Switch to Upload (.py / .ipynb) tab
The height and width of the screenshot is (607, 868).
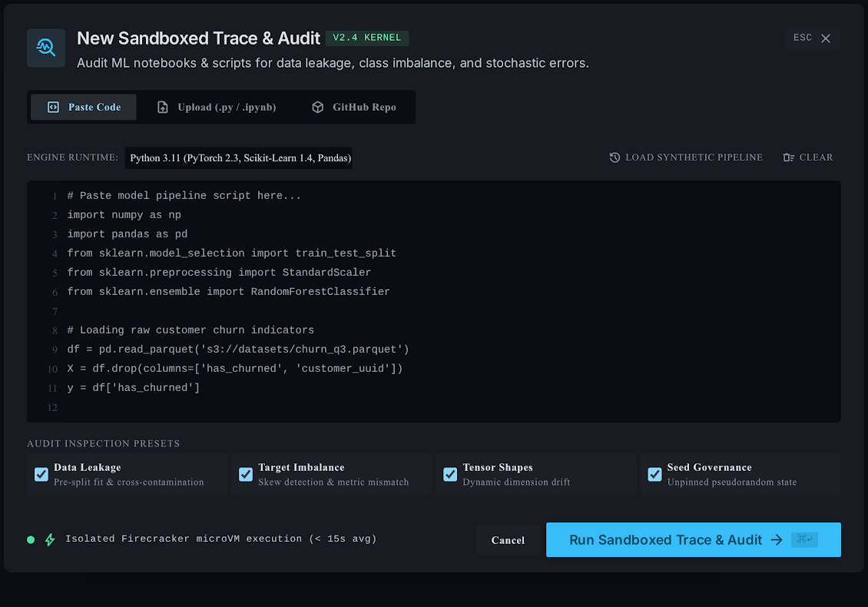click(217, 107)
